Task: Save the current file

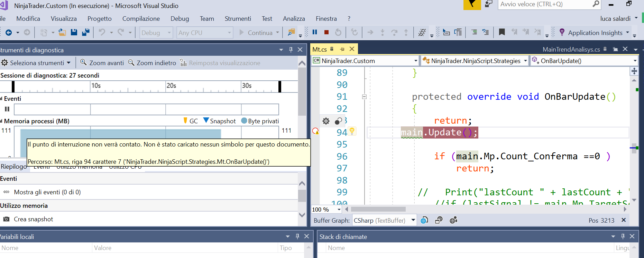Action: [x=74, y=32]
